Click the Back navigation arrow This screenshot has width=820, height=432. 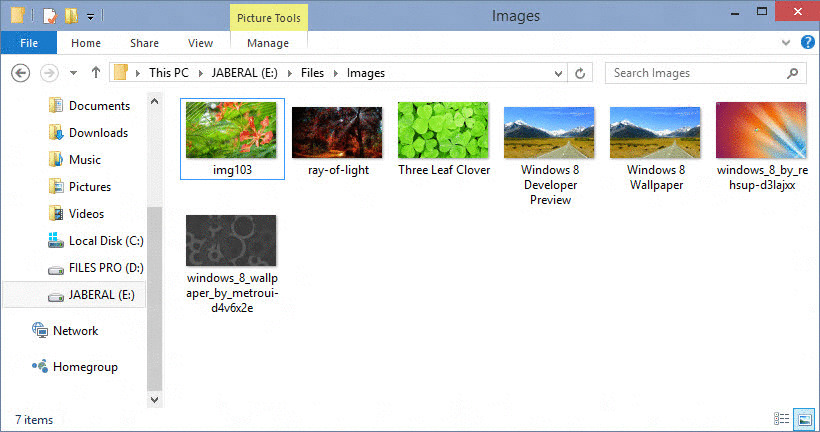coord(22,73)
